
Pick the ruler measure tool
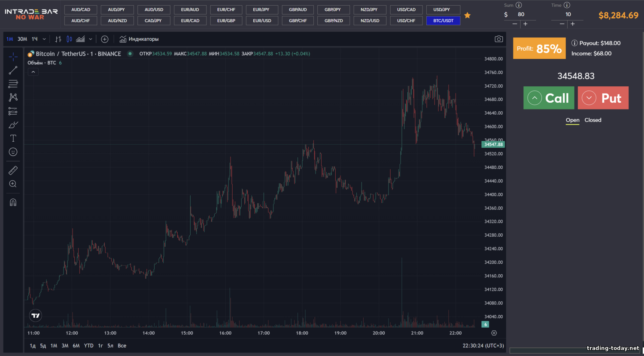coord(13,170)
